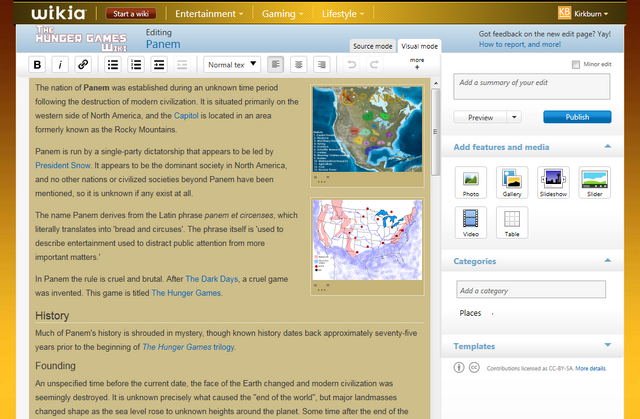The image size is (640, 419).
Task: Open the Kirkburn account menu
Action: tap(591, 13)
